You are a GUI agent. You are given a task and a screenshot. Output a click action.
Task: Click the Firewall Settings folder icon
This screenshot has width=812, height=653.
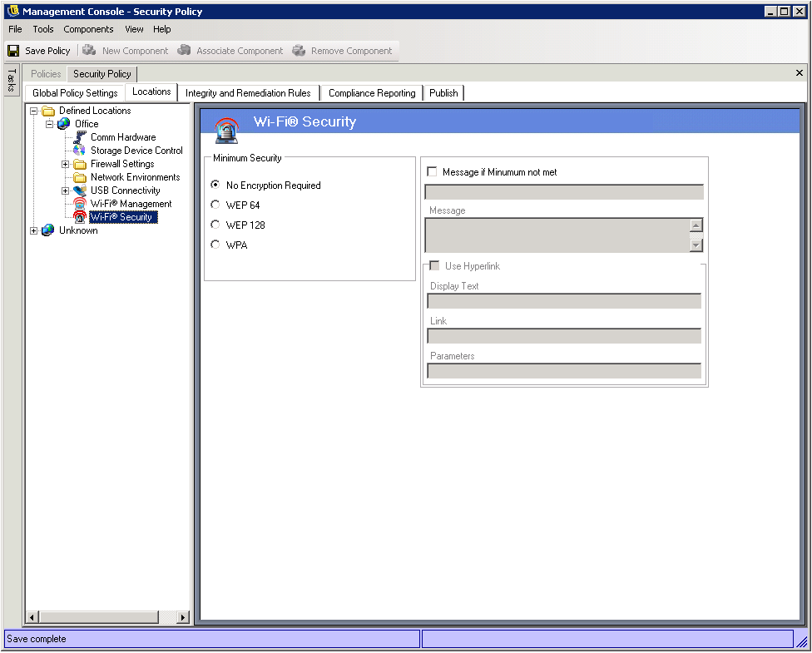[x=80, y=164]
